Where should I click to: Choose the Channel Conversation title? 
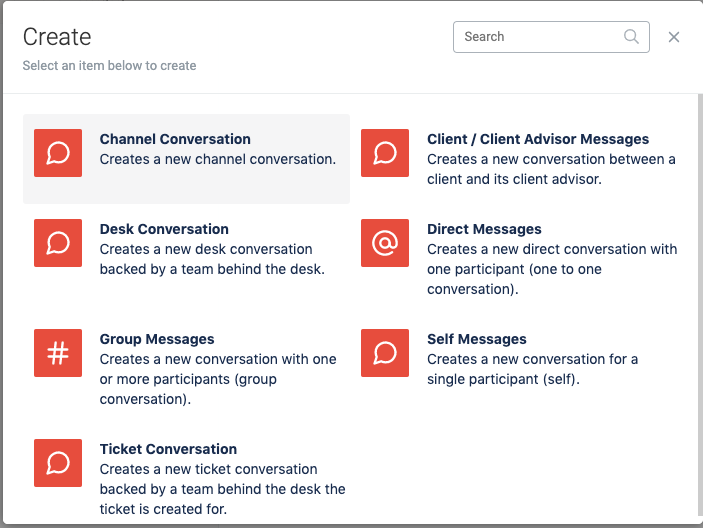175,139
